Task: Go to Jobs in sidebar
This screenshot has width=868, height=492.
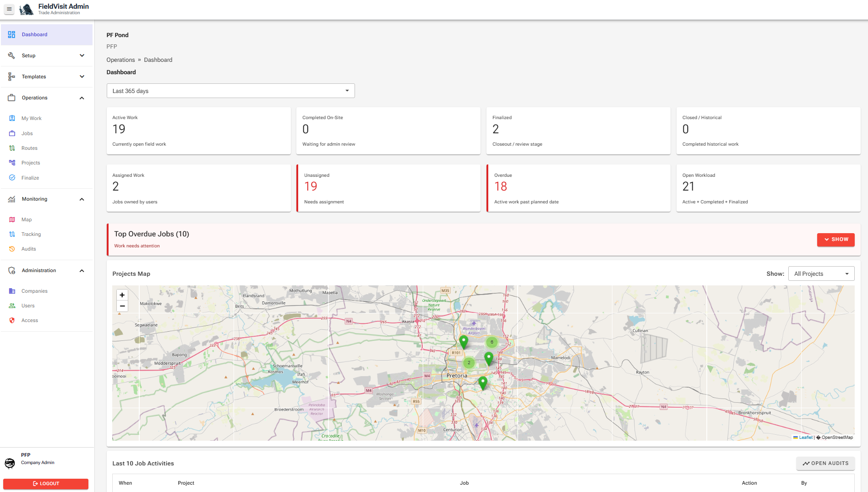Action: (47, 133)
